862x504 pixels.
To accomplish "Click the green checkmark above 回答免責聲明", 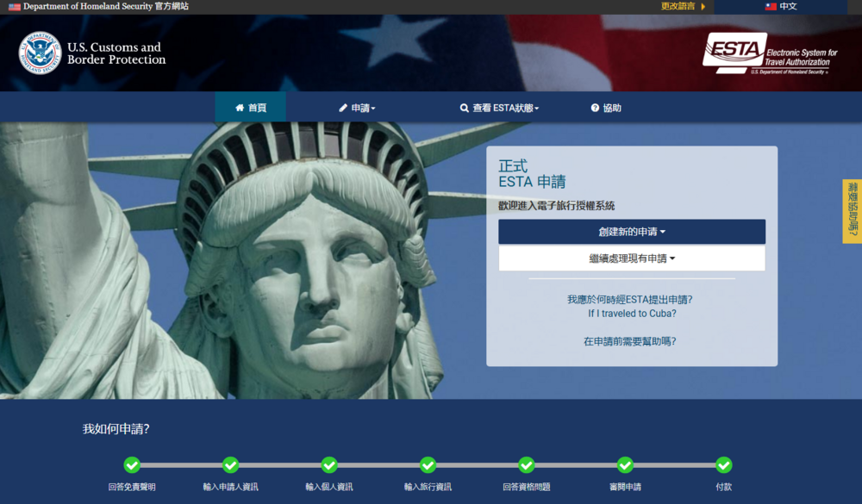I will pos(132,465).
